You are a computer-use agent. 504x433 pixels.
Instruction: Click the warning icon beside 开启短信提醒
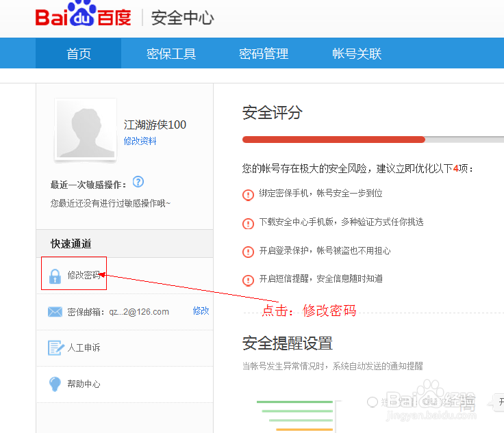(x=248, y=280)
